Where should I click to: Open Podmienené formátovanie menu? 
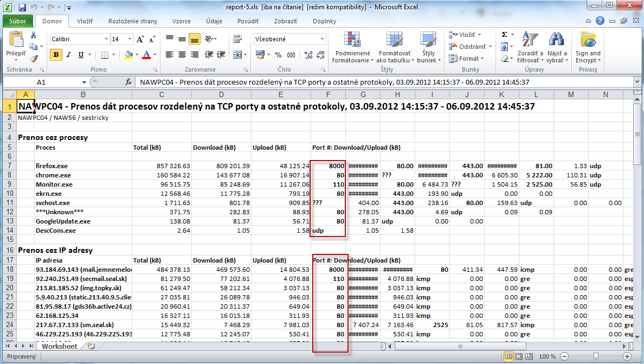pos(352,47)
